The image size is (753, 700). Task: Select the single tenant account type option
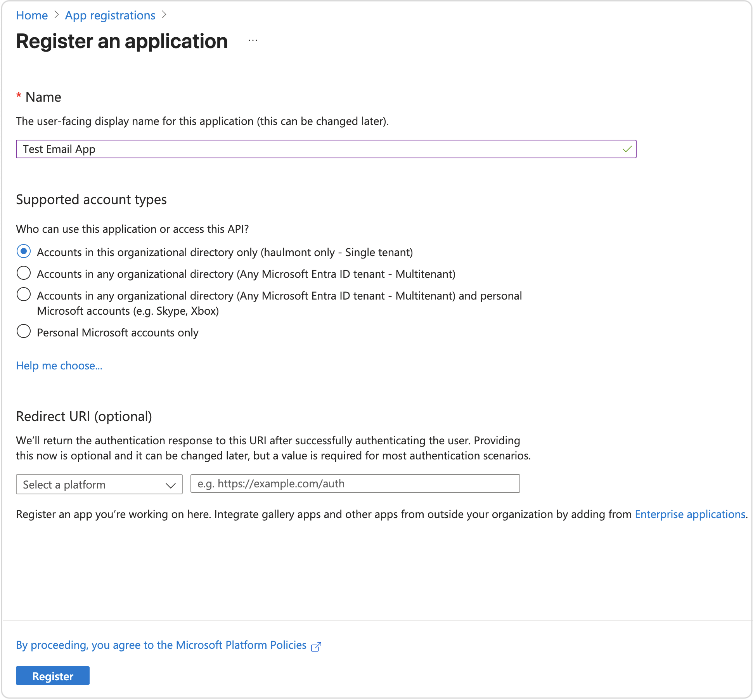point(24,251)
